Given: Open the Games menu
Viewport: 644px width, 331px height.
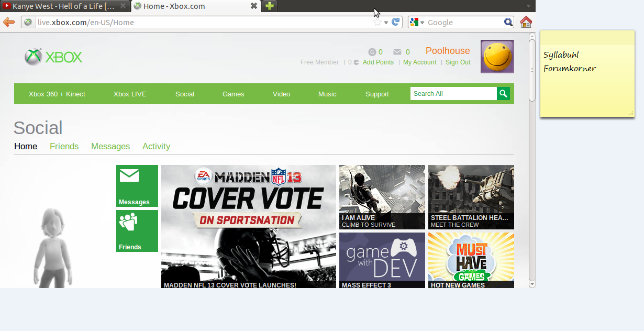Looking at the screenshot, I should pos(234,94).
